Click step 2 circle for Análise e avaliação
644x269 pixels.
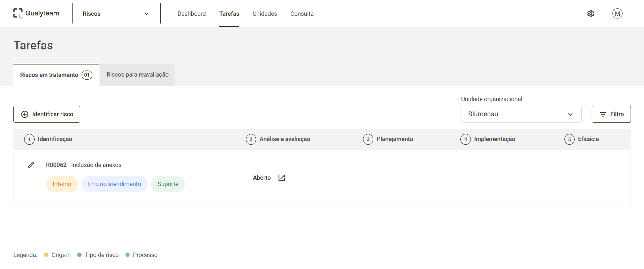pos(251,139)
